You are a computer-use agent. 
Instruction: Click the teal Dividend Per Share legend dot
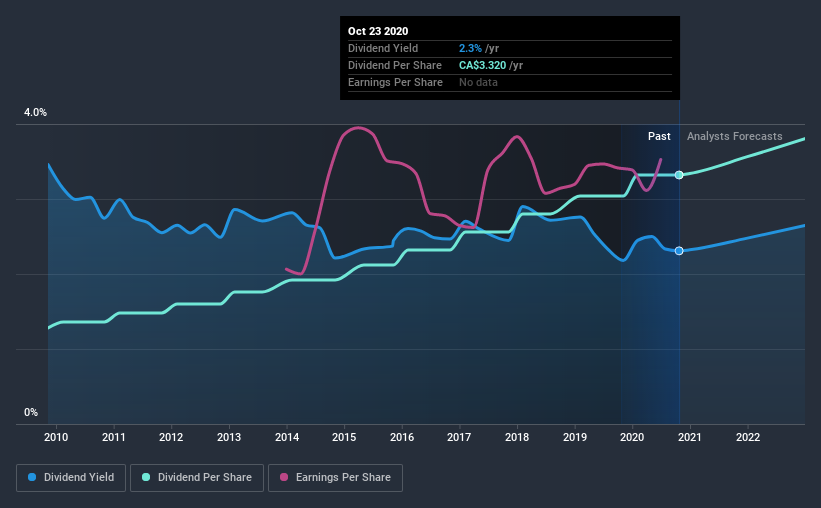point(146,477)
